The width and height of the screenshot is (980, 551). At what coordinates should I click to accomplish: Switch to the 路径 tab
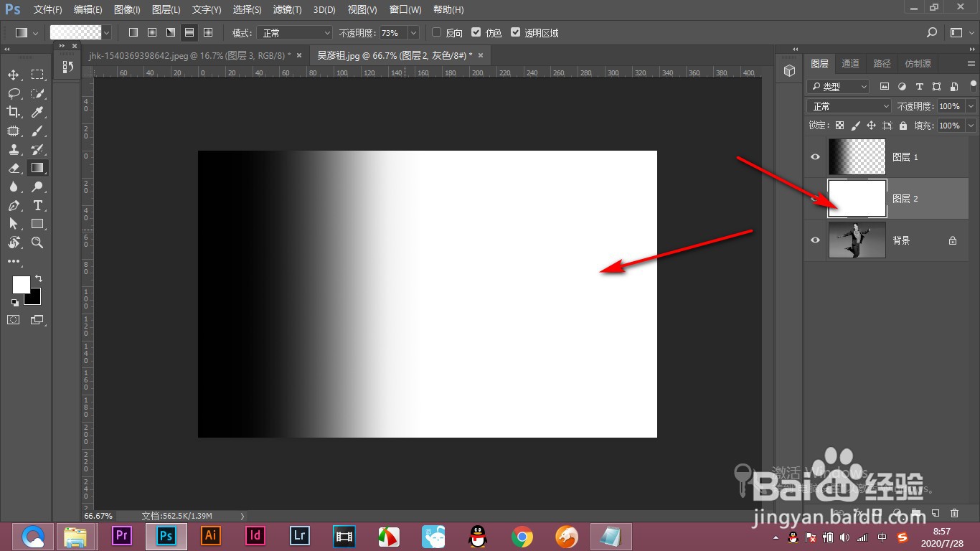(x=882, y=64)
